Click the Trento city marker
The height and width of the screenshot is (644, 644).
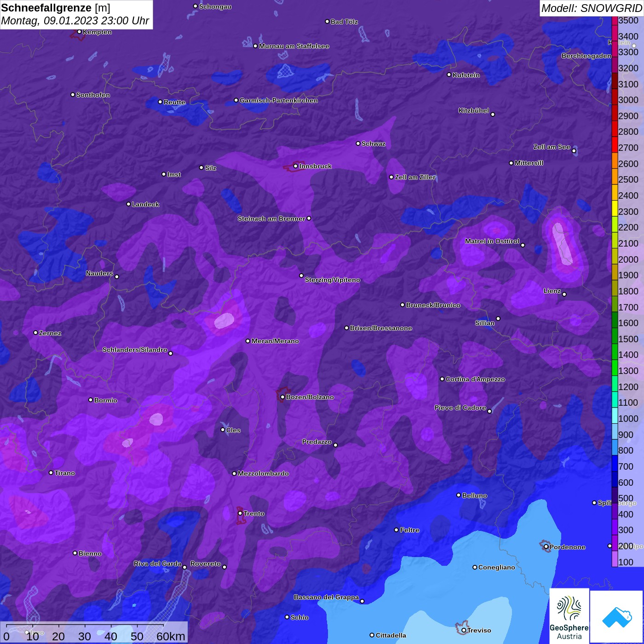240,513
